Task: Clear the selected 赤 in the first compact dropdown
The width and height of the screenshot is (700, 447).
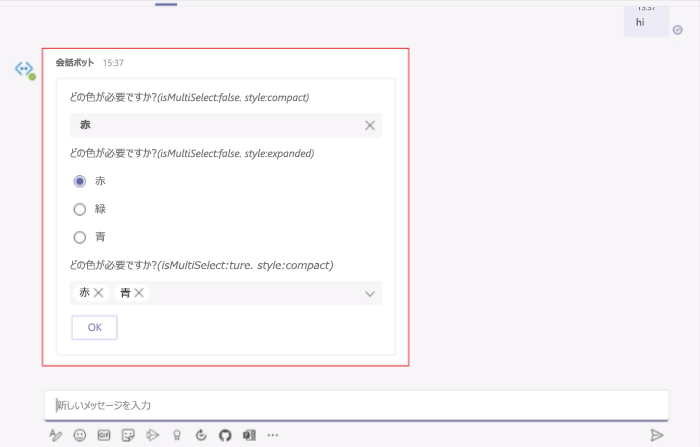Action: (370, 125)
